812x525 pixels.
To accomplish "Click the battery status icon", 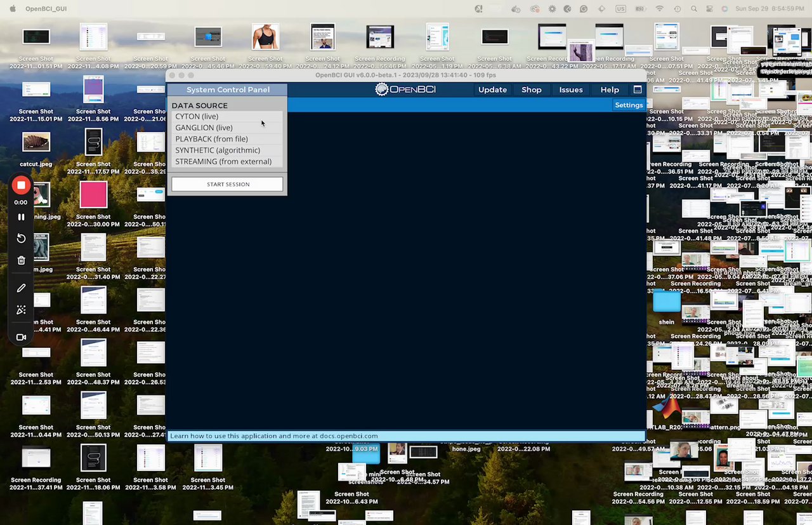I will click(x=639, y=9).
